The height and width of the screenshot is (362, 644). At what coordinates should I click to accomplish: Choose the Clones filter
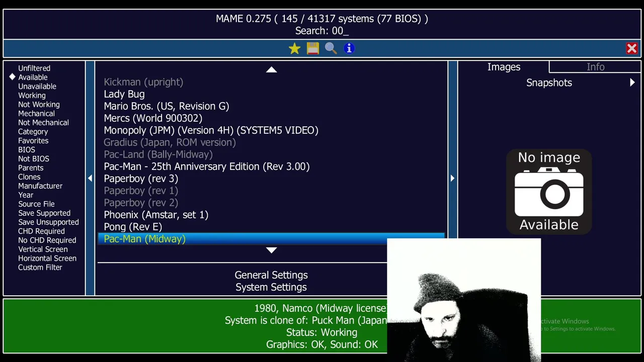pos(29,177)
